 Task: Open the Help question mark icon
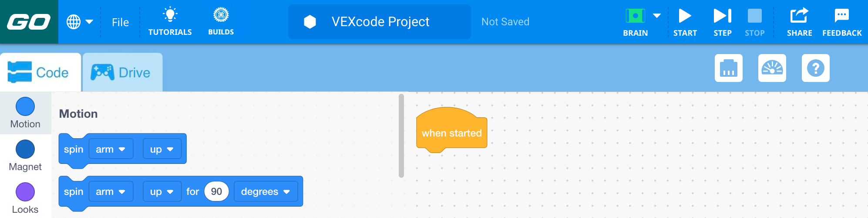click(815, 68)
